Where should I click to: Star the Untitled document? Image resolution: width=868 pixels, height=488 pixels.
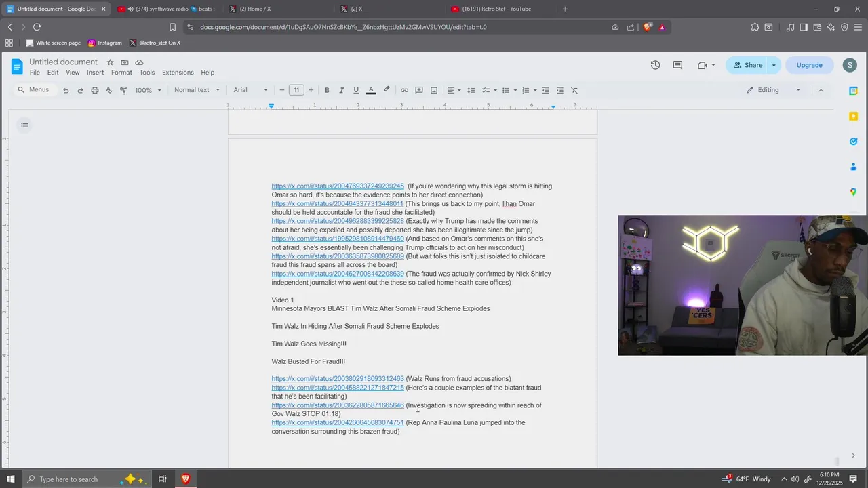(110, 62)
